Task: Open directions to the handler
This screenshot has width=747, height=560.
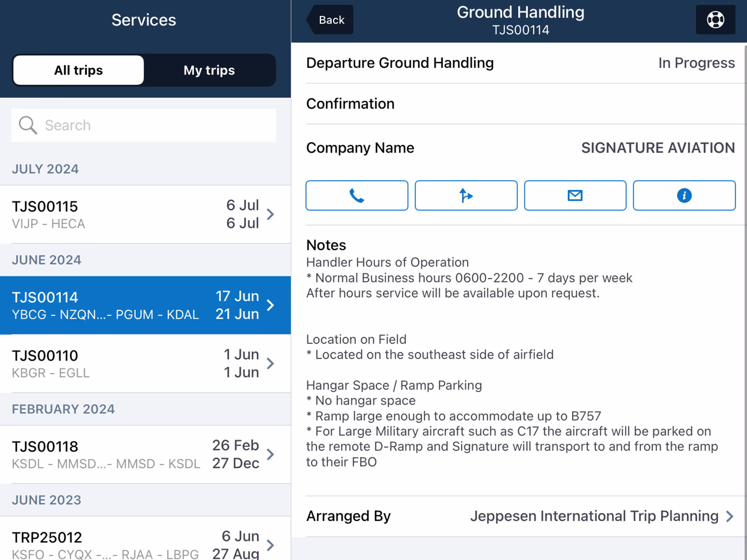Action: [466, 195]
